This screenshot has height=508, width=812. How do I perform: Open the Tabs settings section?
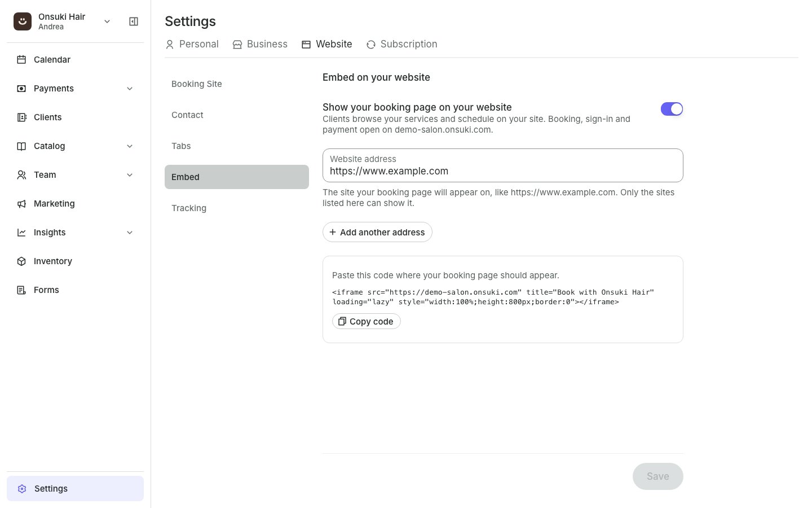(237, 146)
